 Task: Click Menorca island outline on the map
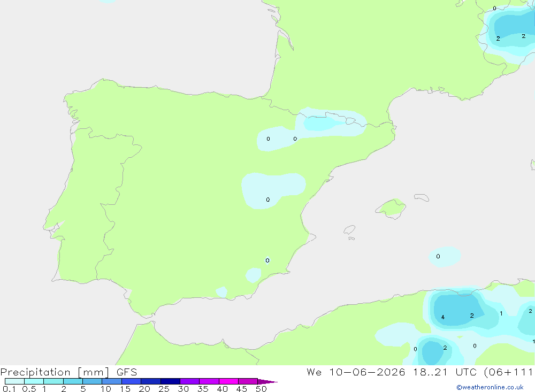coord(422,197)
